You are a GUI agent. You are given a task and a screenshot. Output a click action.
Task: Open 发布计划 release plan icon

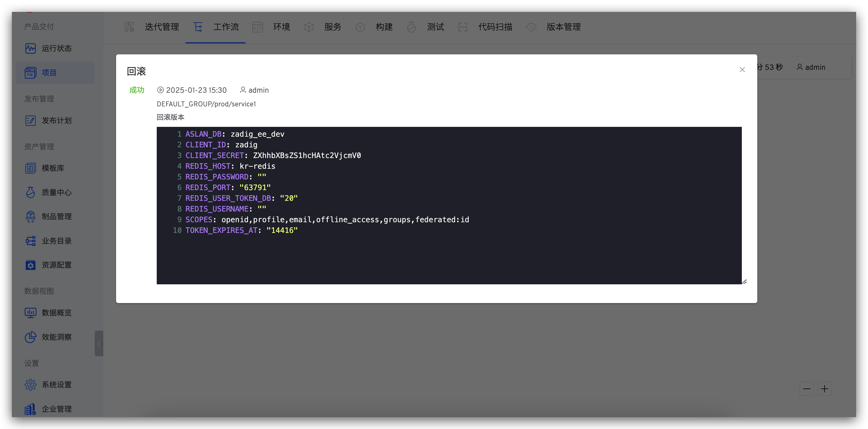coord(30,121)
